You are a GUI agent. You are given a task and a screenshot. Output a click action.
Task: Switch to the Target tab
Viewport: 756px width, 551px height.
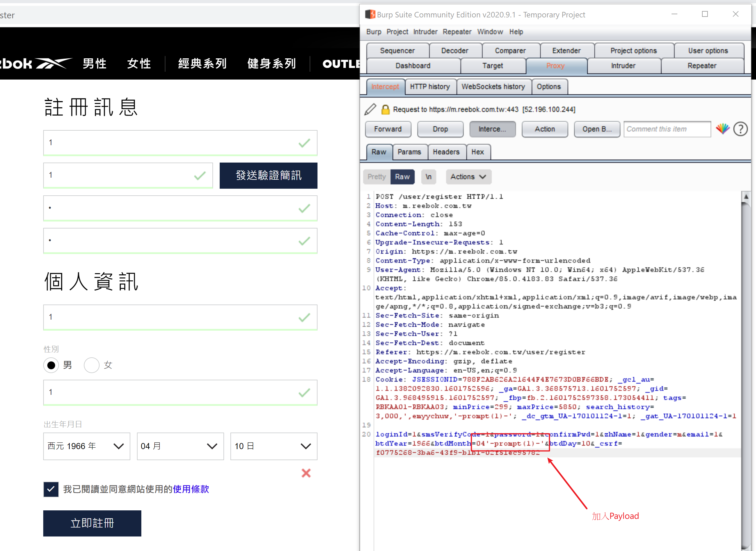[x=493, y=66]
